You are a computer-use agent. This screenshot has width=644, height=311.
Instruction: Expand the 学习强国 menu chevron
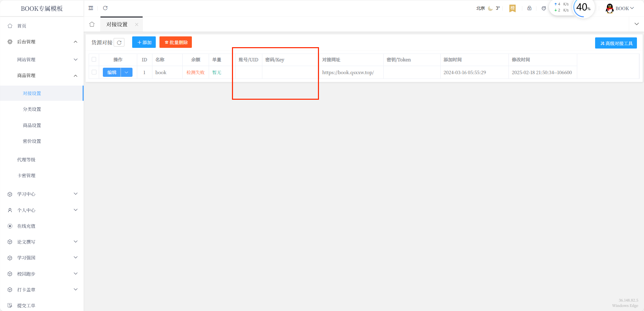[76, 257]
